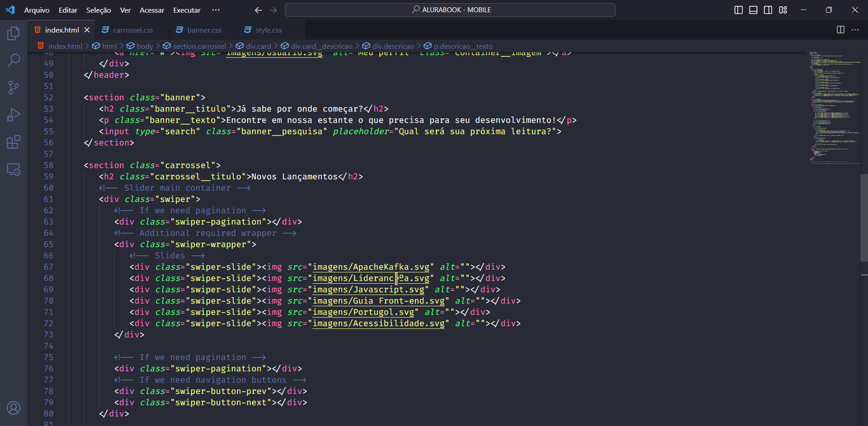Image resolution: width=868 pixels, height=426 pixels.
Task: Open imagens/Guia Front-end.svg link
Action: (x=378, y=301)
